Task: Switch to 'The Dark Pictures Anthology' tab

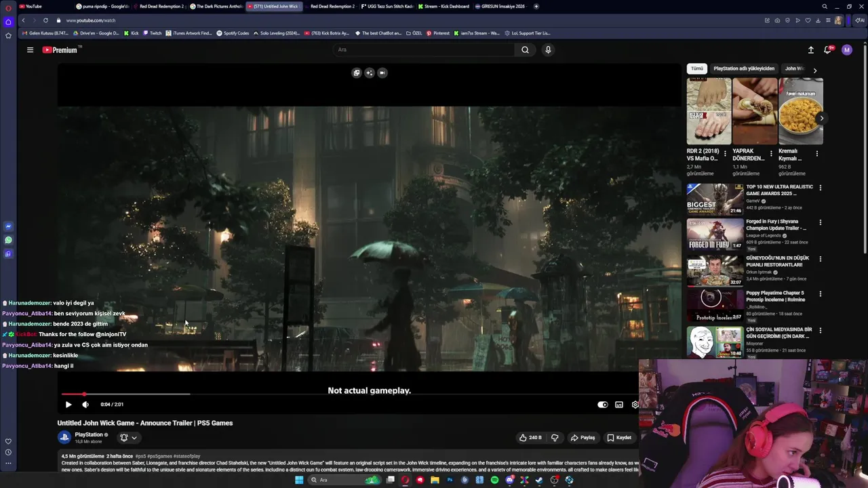Action: click(x=216, y=6)
